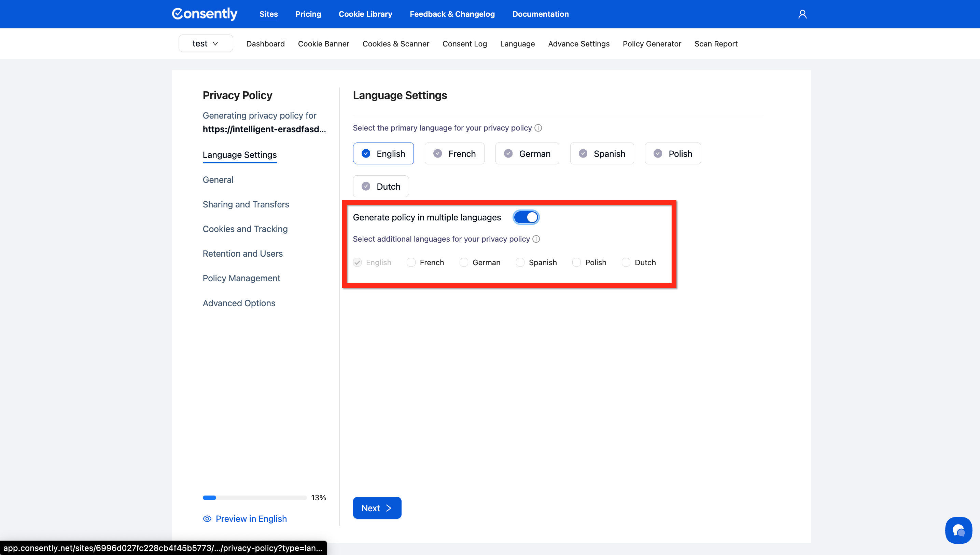The height and width of the screenshot is (555, 980).
Task: Expand the test site selector dropdown
Action: 205,43
